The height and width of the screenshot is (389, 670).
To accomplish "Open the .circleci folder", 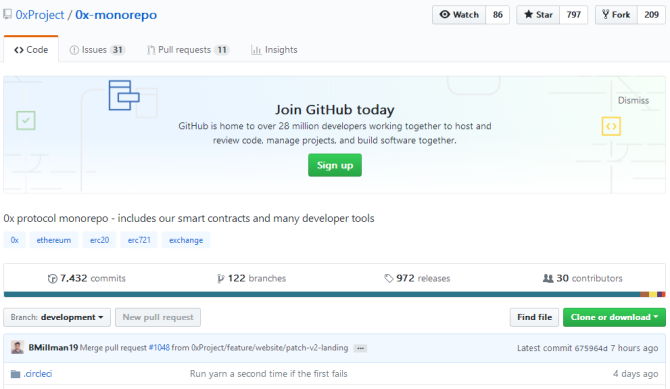I will pyautogui.click(x=38, y=374).
